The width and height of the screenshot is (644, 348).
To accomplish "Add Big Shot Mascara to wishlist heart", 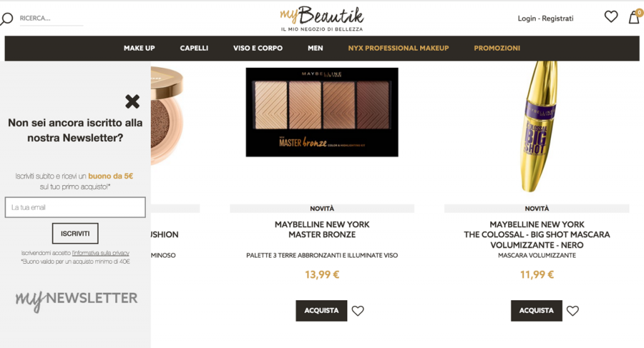I will [572, 311].
